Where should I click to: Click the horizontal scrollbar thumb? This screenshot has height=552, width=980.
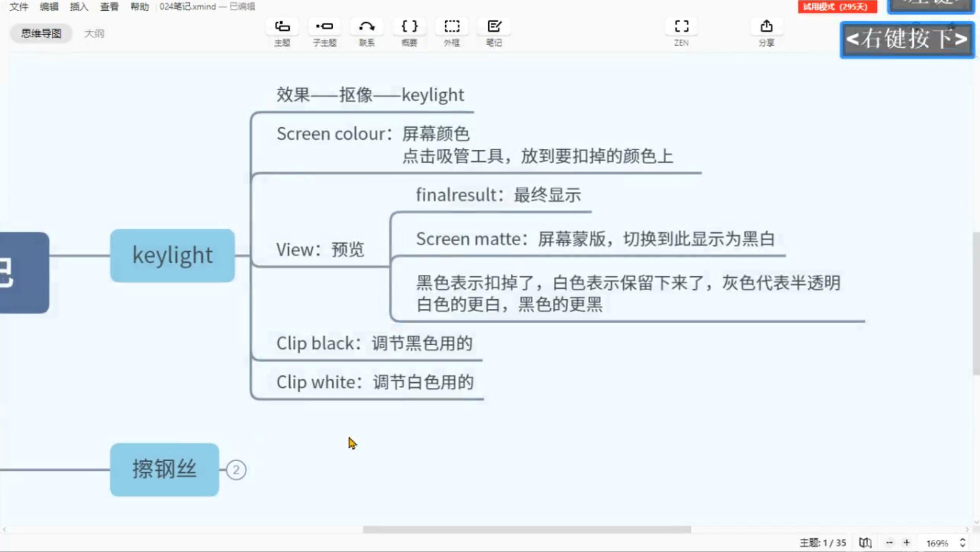[527, 529]
